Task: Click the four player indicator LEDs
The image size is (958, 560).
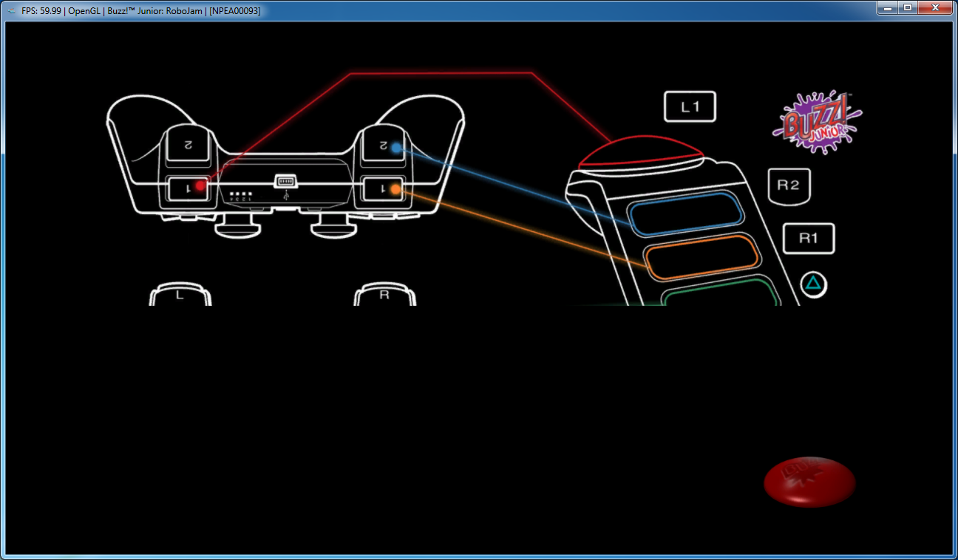Action: [x=240, y=194]
